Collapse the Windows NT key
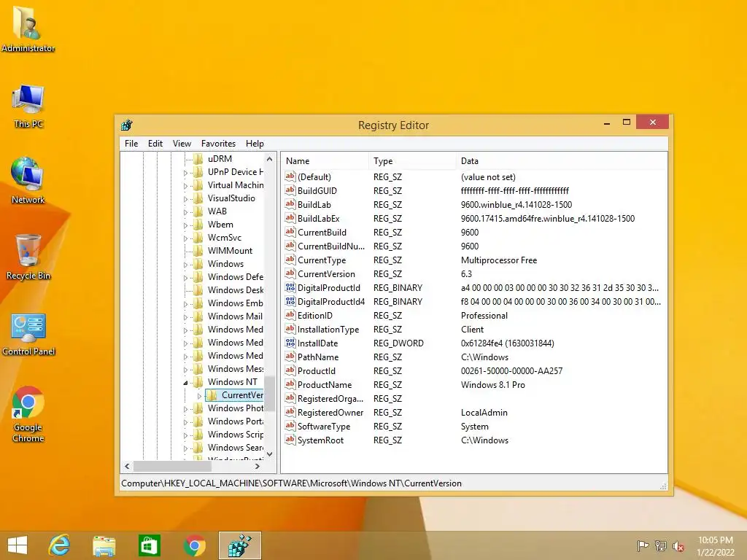The width and height of the screenshot is (747, 560). coord(186,382)
